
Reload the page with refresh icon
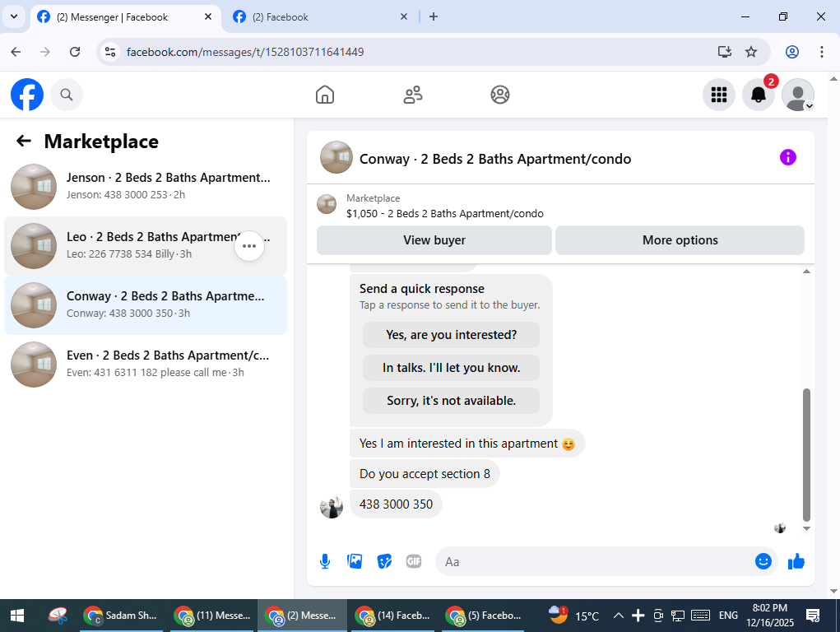pyautogui.click(x=75, y=52)
